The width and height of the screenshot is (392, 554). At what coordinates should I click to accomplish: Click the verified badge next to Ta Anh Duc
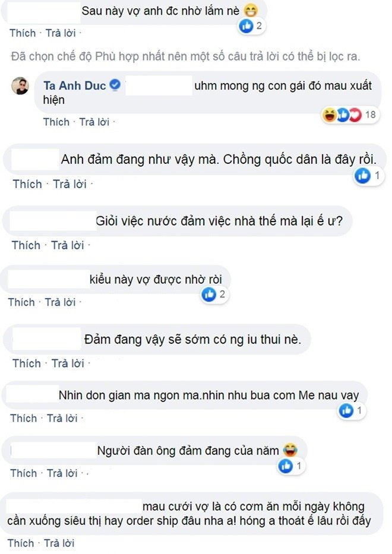[x=115, y=86]
